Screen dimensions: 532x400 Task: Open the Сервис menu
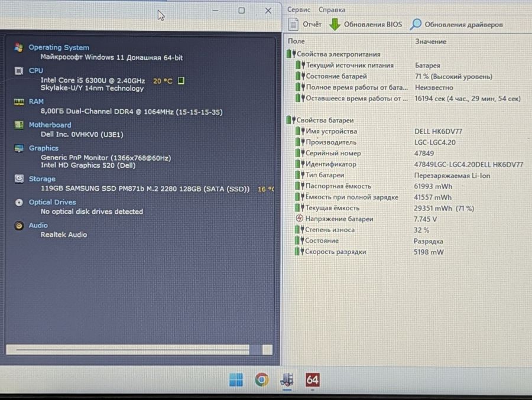[299, 10]
